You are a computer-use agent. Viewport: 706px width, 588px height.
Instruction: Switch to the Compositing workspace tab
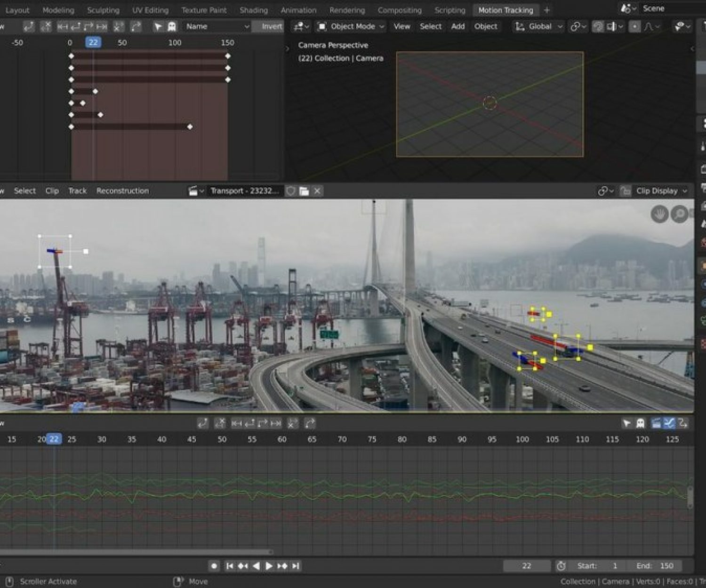point(399,10)
